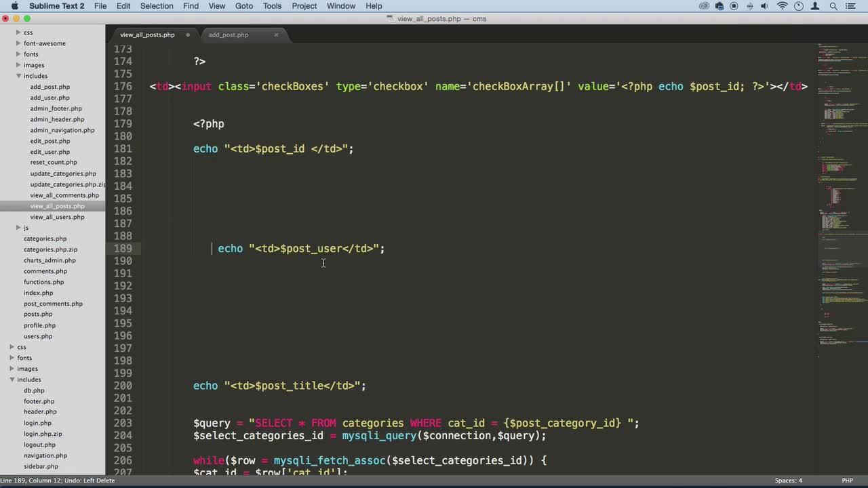Open view_all_users.php in the sidebar
Viewport: 868px width, 488px height.
(x=57, y=217)
